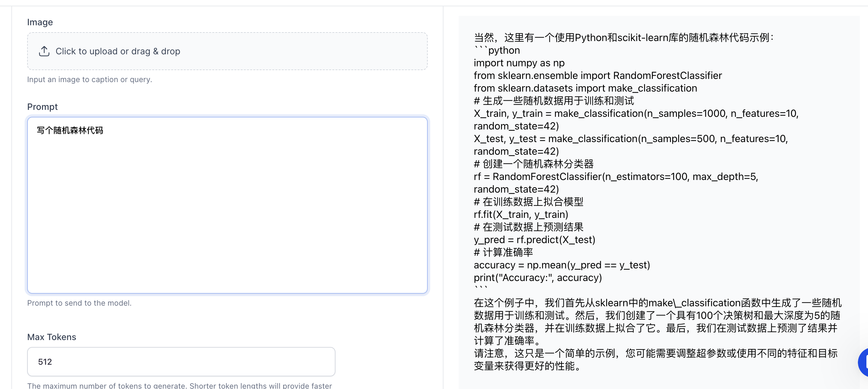
Task: Click the X_test, y_test make_classification line
Action: click(x=630, y=145)
